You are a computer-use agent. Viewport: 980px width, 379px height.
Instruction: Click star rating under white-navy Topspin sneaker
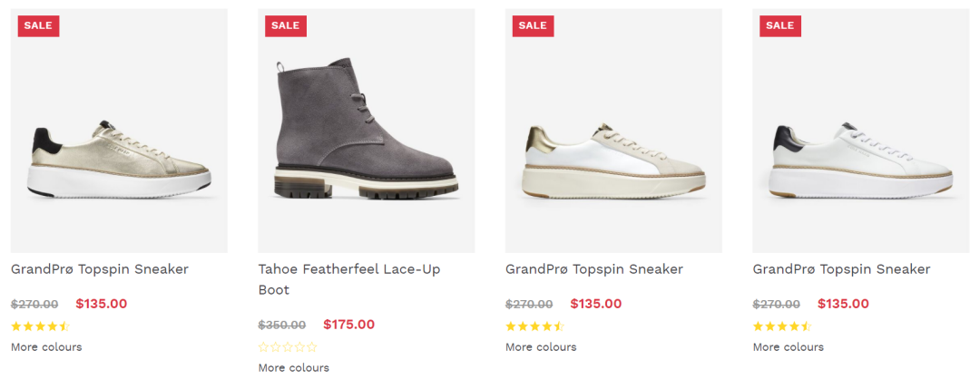782,326
